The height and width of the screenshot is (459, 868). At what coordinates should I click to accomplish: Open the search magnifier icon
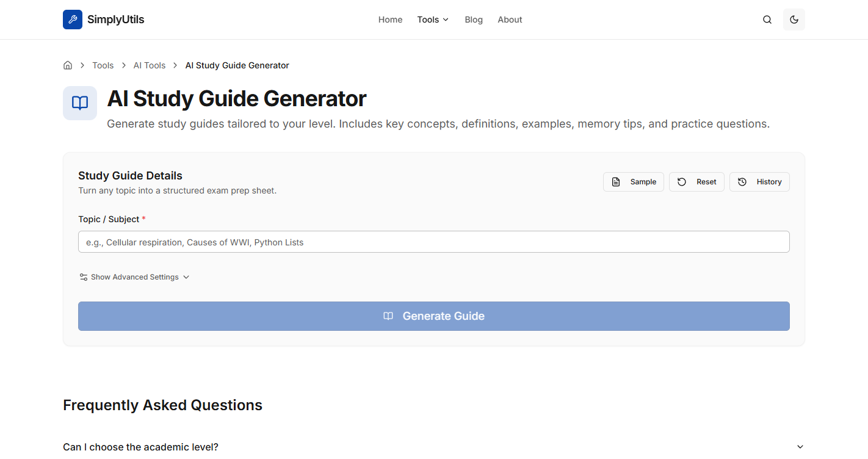tap(767, 20)
